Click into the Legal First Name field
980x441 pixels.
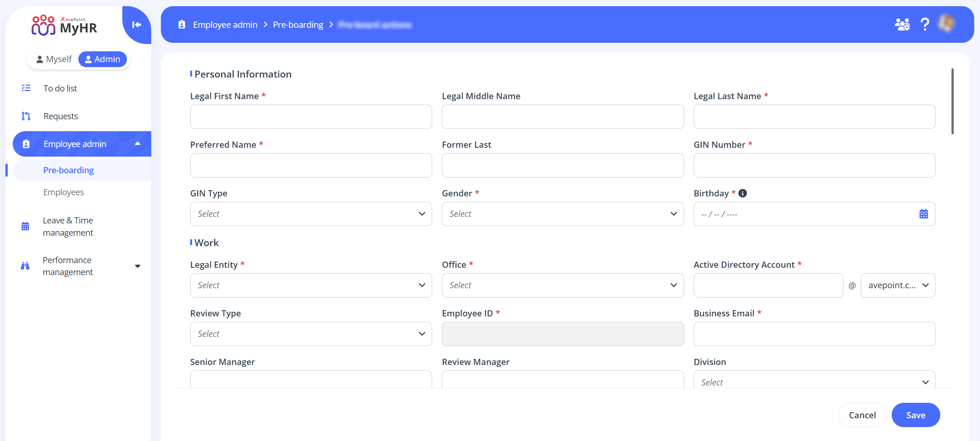click(x=311, y=117)
